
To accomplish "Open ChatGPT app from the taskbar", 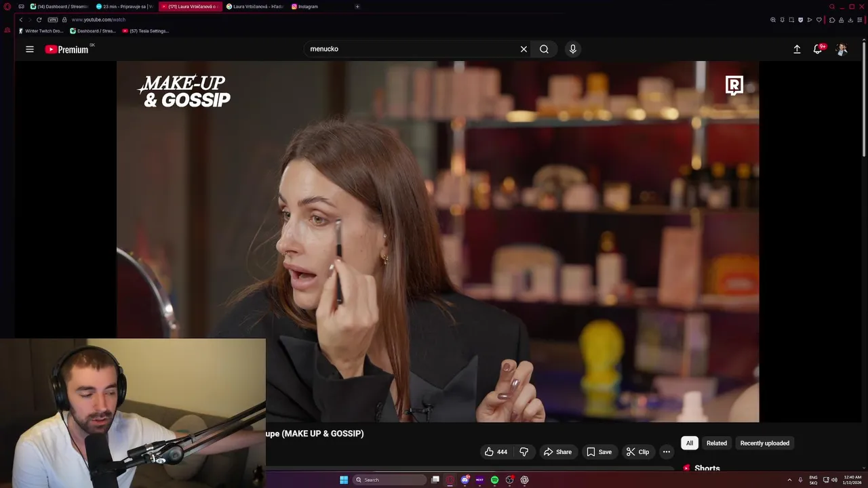I will pos(524,480).
